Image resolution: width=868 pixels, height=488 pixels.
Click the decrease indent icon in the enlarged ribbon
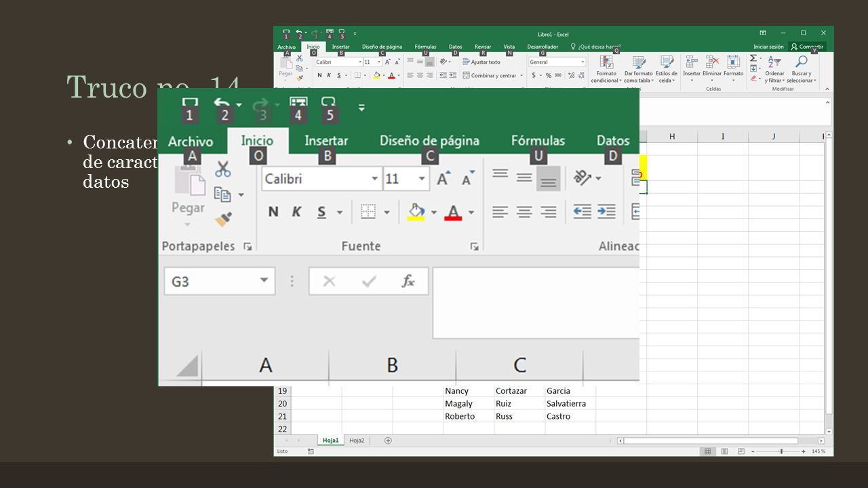coord(582,211)
